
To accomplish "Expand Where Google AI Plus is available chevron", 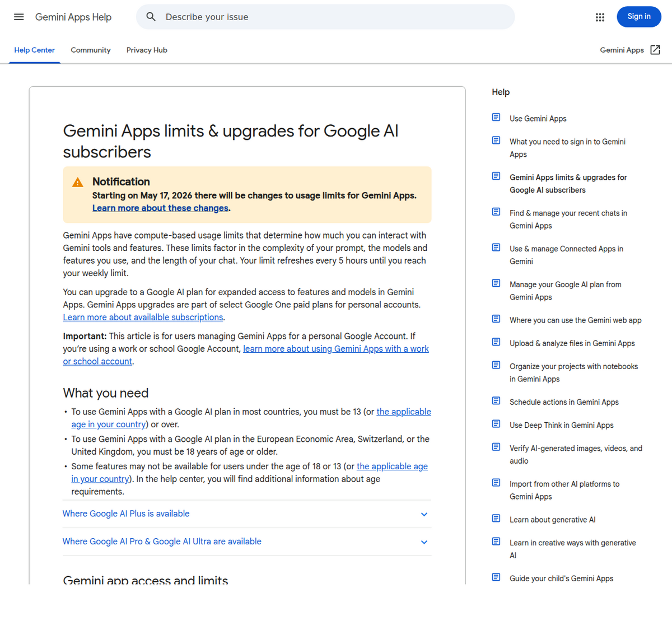I will (424, 514).
